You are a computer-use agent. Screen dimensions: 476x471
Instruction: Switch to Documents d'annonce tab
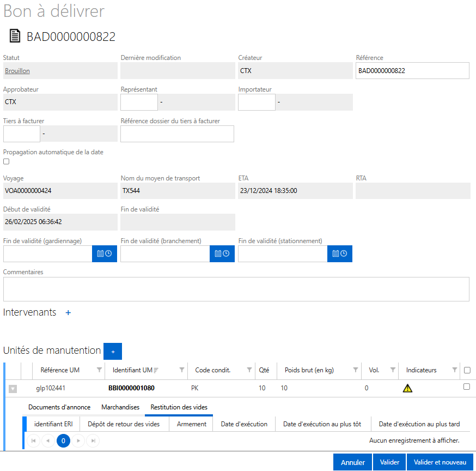tap(59, 407)
